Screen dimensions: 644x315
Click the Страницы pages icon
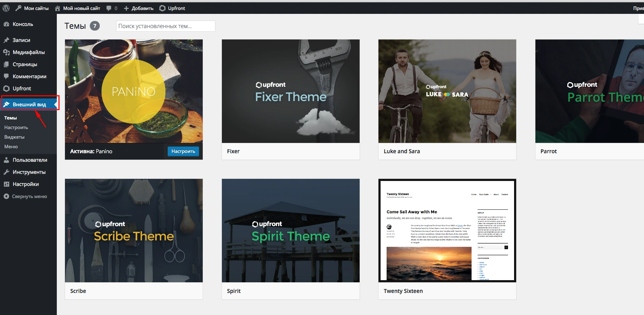[x=6, y=64]
